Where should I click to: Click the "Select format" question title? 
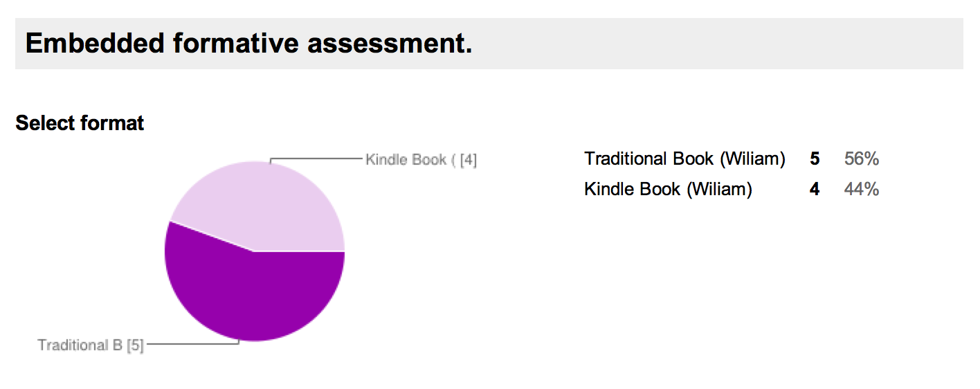80,123
